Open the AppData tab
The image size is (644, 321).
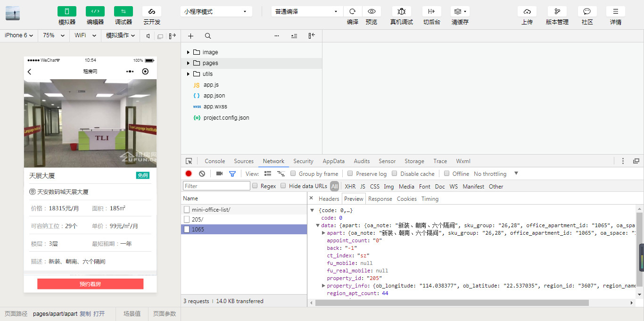coord(333,161)
